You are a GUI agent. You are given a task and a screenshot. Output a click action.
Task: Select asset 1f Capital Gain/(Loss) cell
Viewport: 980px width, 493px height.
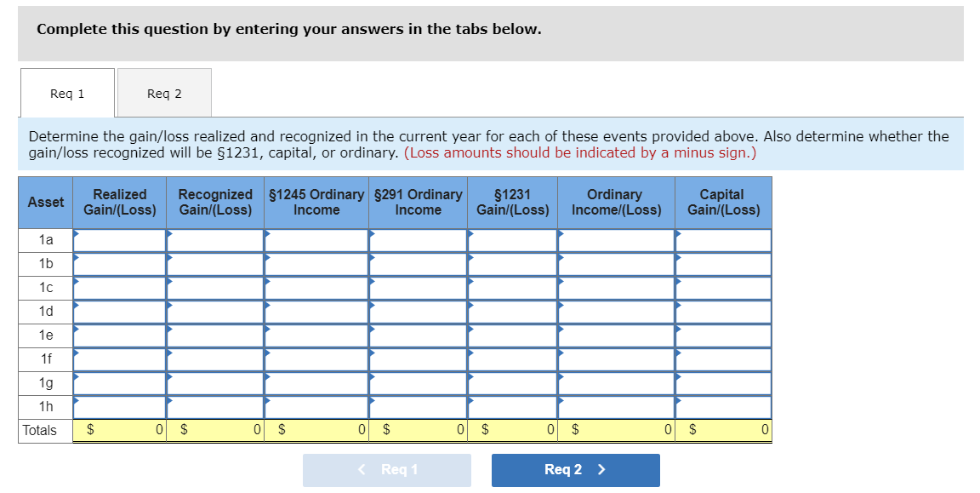[721, 358]
